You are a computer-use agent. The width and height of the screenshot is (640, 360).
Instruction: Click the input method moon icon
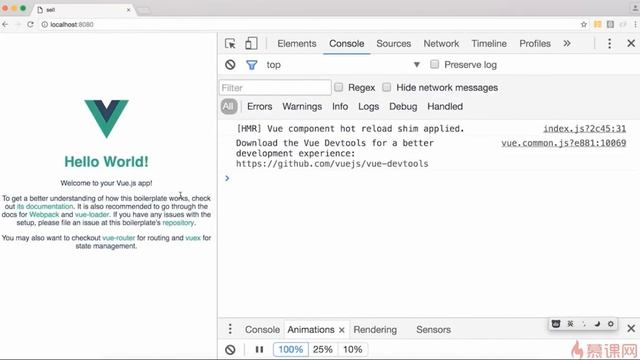coord(597,324)
